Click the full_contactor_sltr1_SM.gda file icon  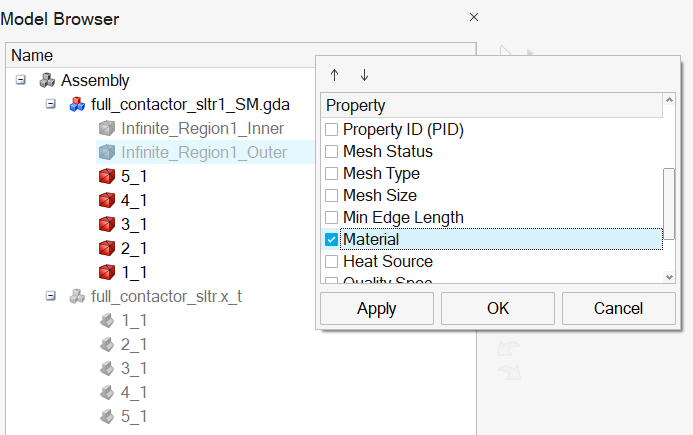pos(76,104)
